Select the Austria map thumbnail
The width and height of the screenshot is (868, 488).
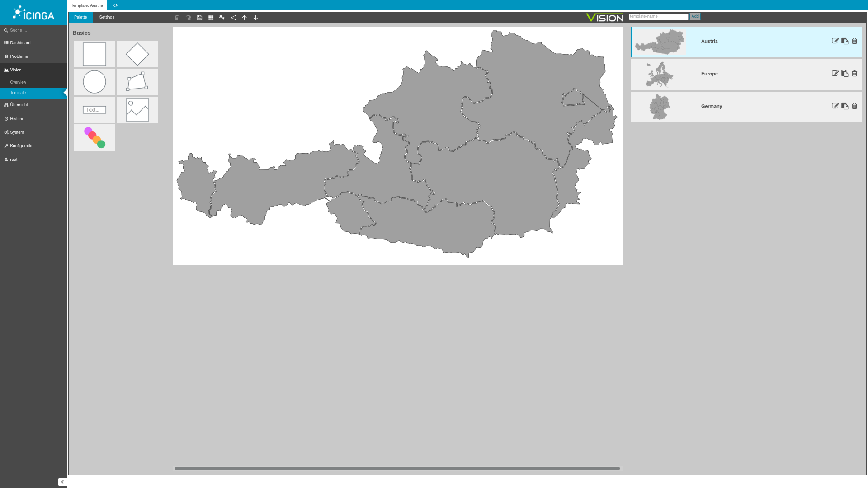660,42
